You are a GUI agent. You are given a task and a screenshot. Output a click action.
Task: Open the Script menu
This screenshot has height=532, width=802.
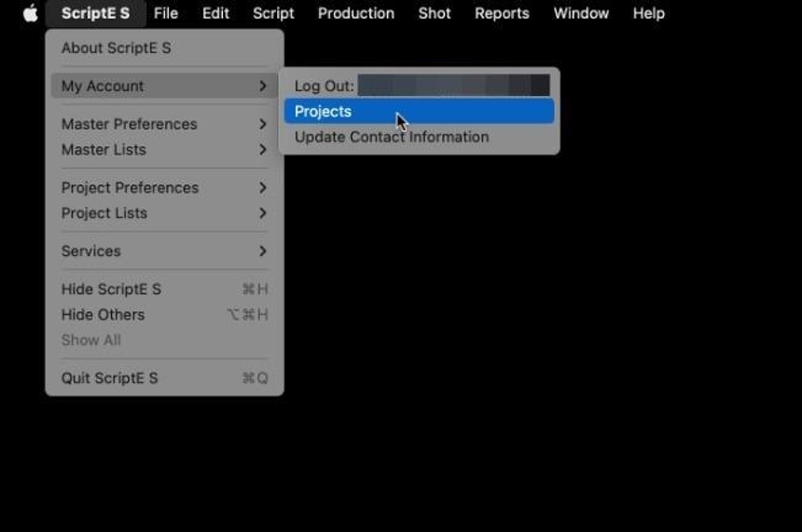[x=273, y=13]
